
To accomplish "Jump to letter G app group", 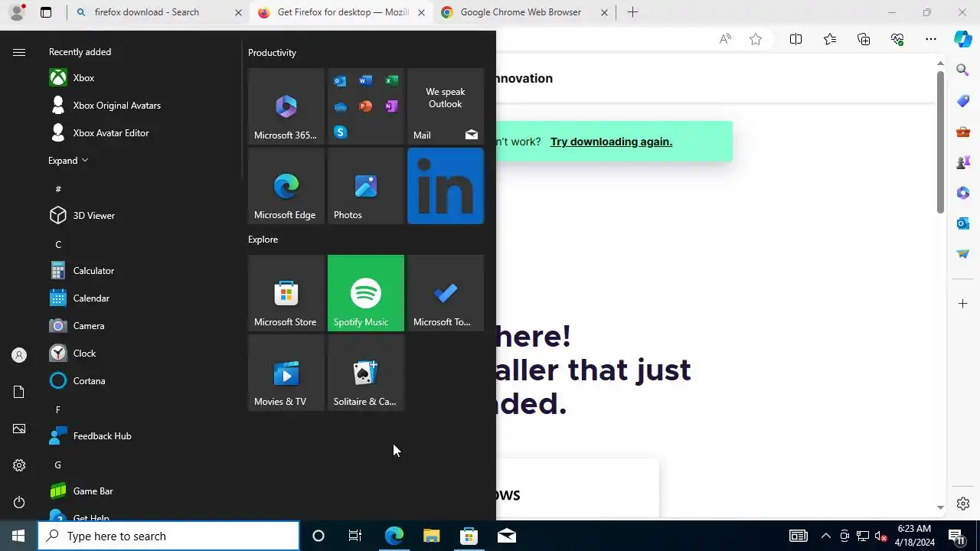I will point(58,465).
